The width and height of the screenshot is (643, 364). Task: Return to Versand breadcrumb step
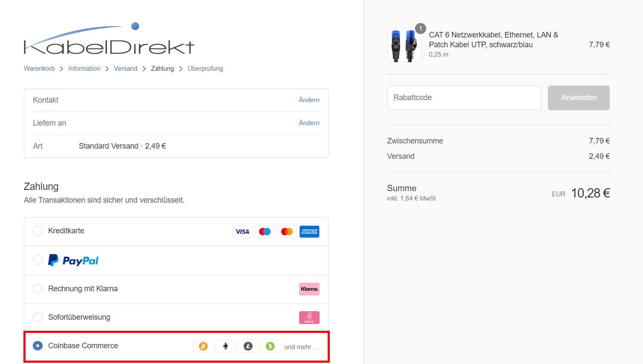[x=126, y=69]
